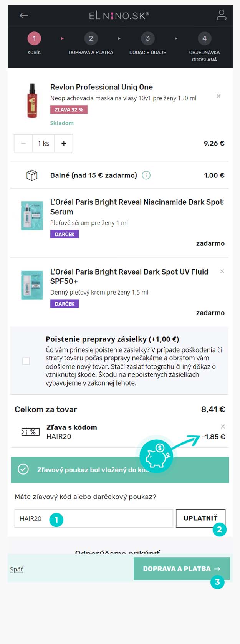Remove the HAIR20 discount code

[223, 427]
